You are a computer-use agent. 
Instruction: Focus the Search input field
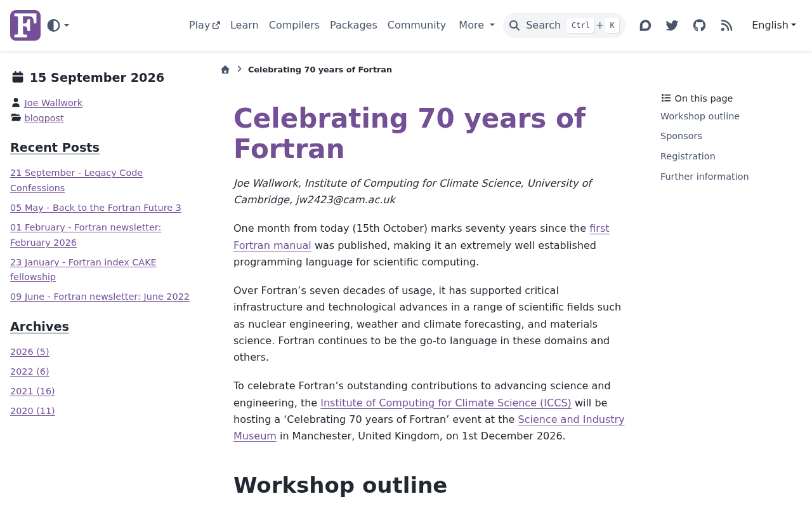tap(564, 25)
